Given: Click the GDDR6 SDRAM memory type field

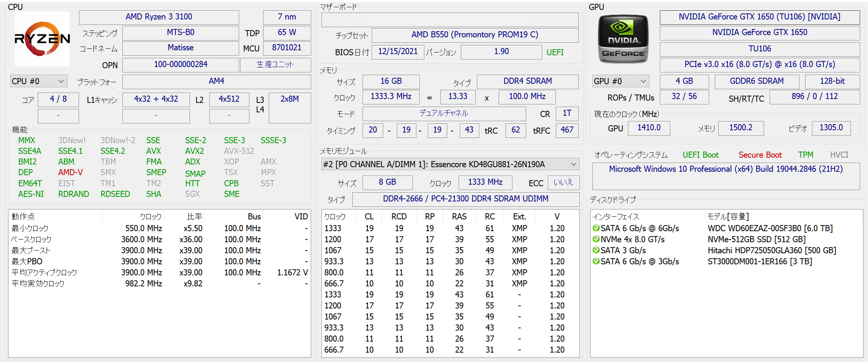Looking at the screenshot, I should 756,81.
